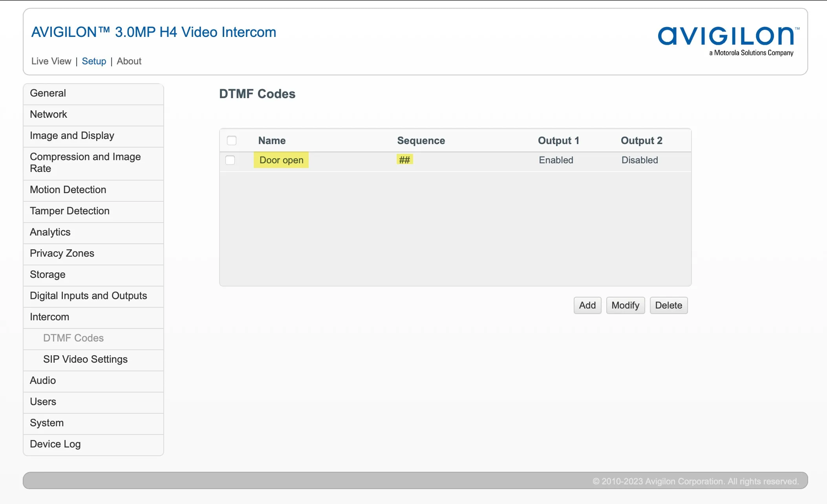Click the 'Door open' name cell
The height and width of the screenshot is (504, 827).
[x=281, y=160]
